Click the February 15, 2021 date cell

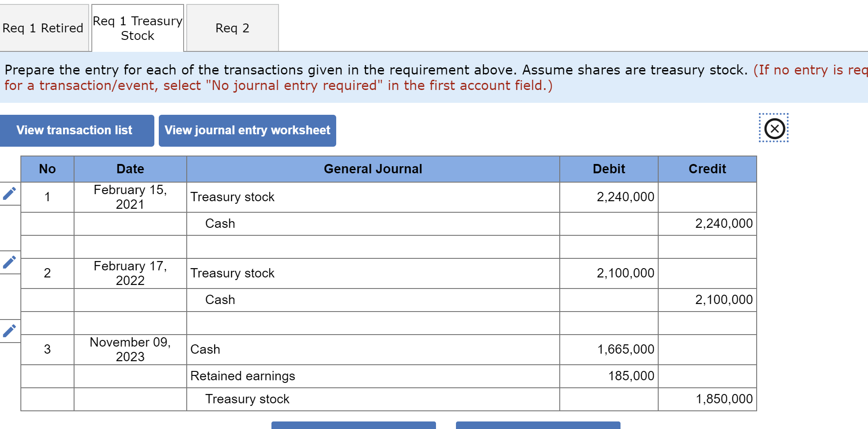pos(130,197)
